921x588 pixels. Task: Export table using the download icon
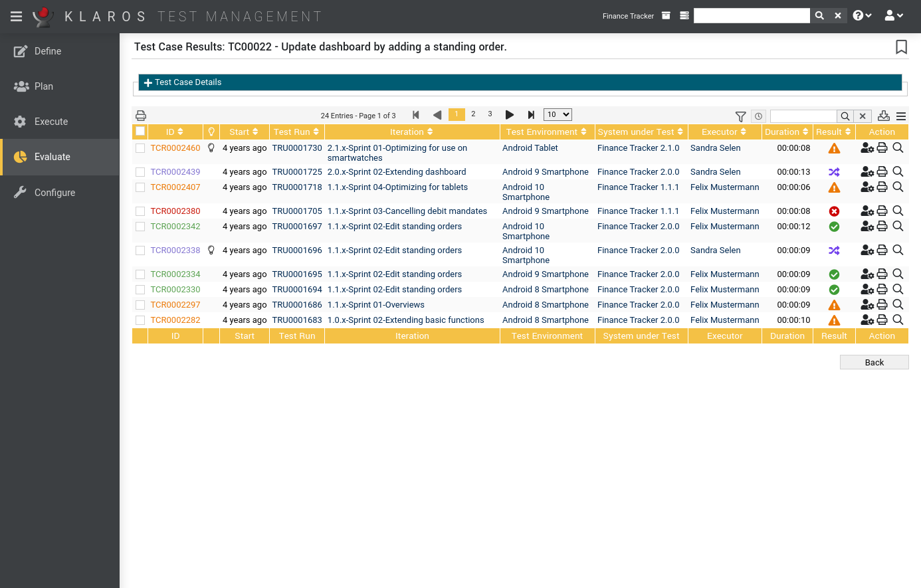(x=884, y=116)
